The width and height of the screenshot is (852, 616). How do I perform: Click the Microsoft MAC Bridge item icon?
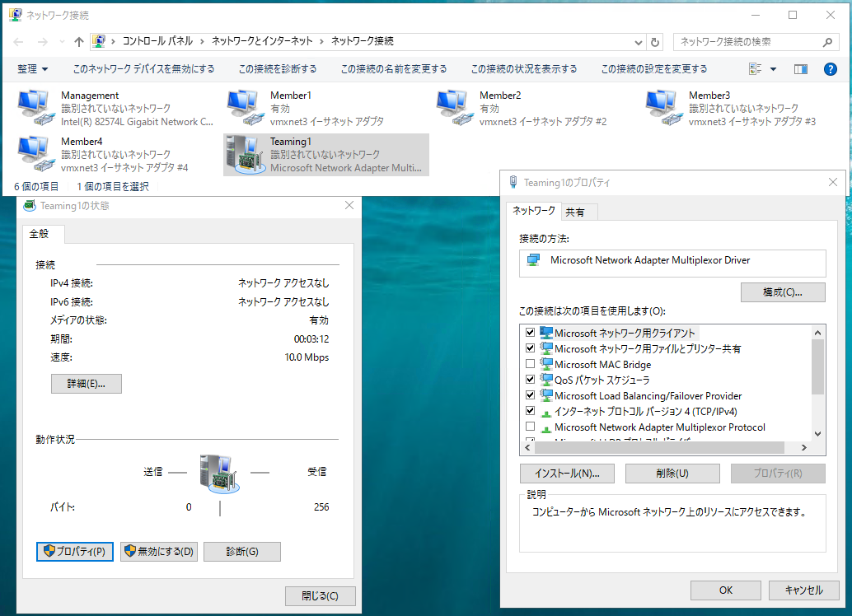[546, 365]
